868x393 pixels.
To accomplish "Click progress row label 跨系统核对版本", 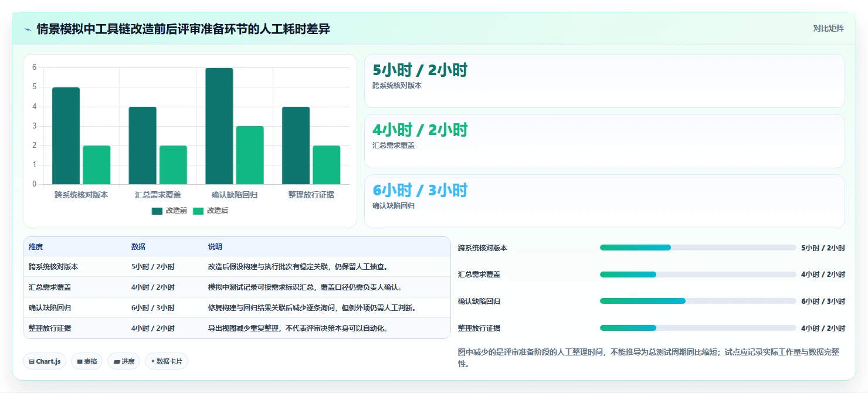I will pos(483,248).
